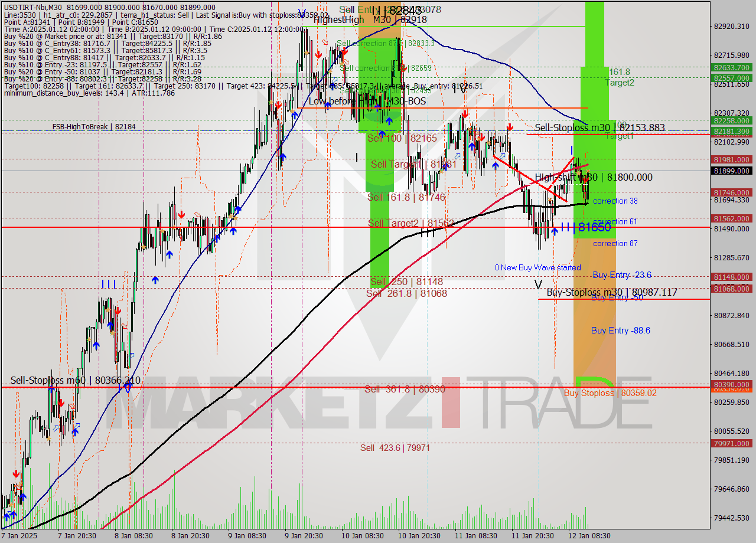Click the correction 61 label
Image resolution: width=756 pixels, height=543 pixels.
(615, 222)
